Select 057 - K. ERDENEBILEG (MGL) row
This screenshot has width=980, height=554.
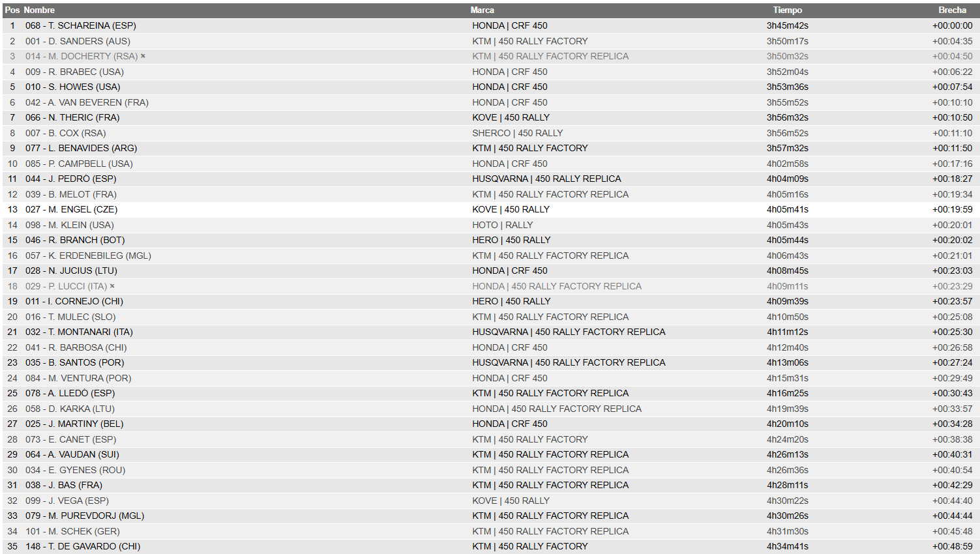(x=490, y=255)
